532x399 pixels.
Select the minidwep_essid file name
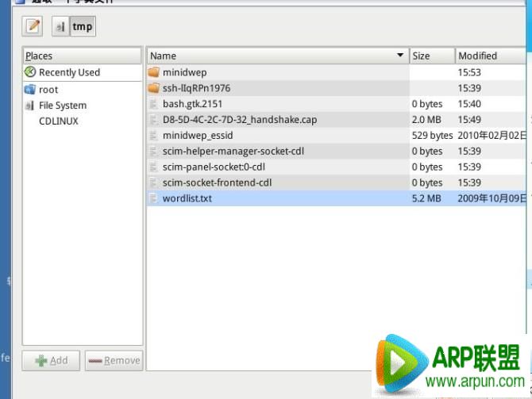click(x=198, y=136)
